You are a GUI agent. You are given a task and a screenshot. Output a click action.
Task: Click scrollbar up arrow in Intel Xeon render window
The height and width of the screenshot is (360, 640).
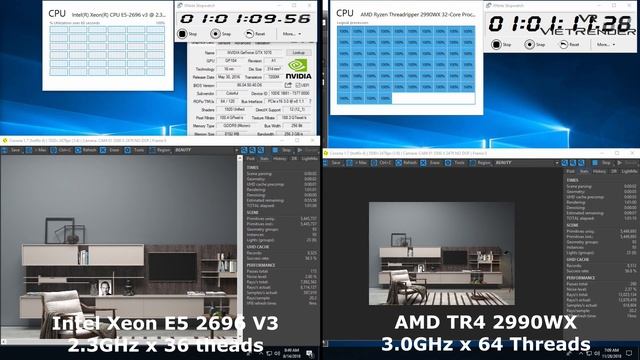(240, 158)
